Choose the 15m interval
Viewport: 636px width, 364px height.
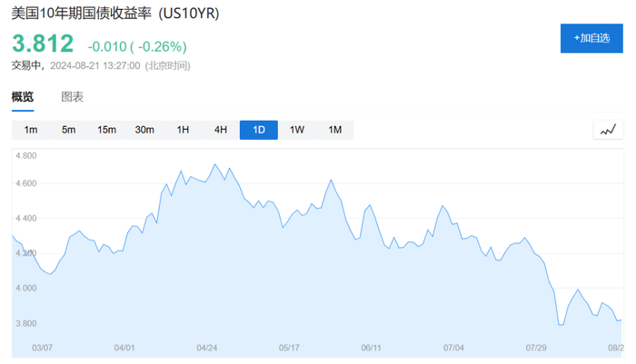point(106,130)
